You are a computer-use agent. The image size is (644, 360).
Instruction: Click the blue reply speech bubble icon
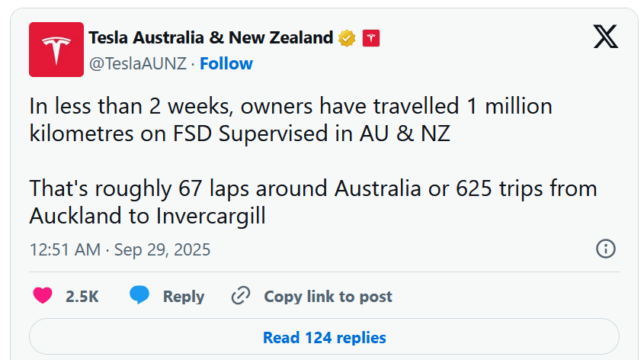pyautogui.click(x=139, y=296)
